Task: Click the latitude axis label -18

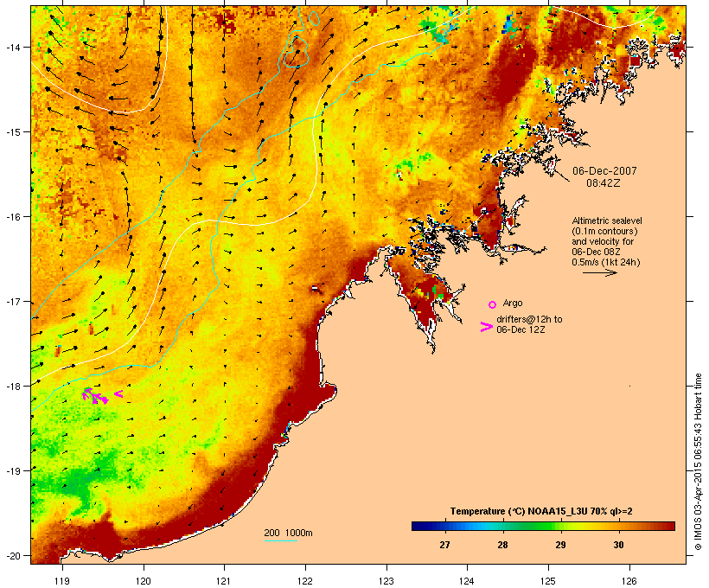Action: (x=12, y=387)
